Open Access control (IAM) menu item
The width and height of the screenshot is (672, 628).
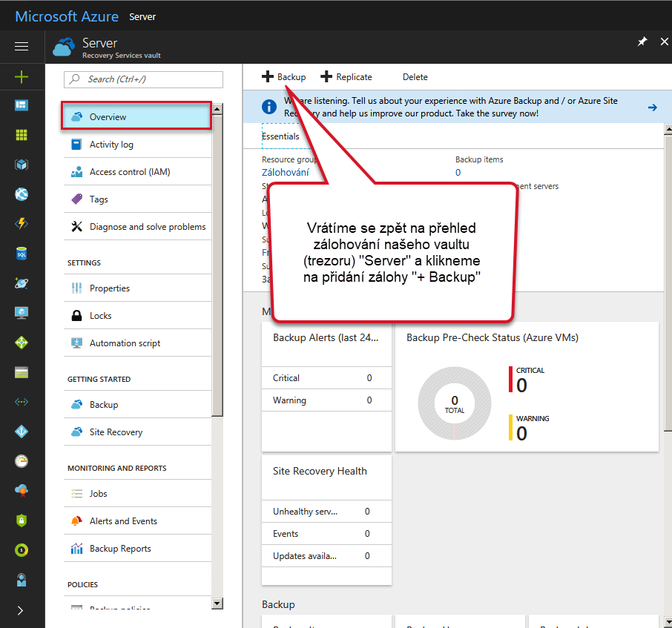(137, 172)
